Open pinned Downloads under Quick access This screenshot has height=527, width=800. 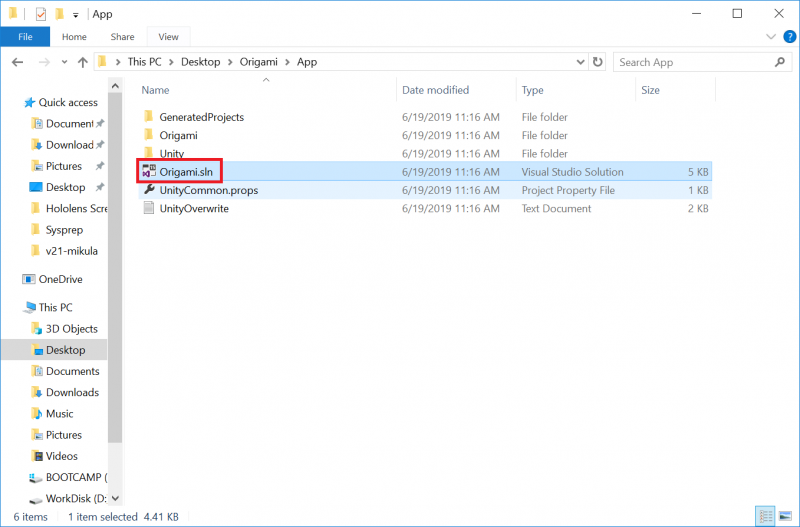tap(69, 145)
